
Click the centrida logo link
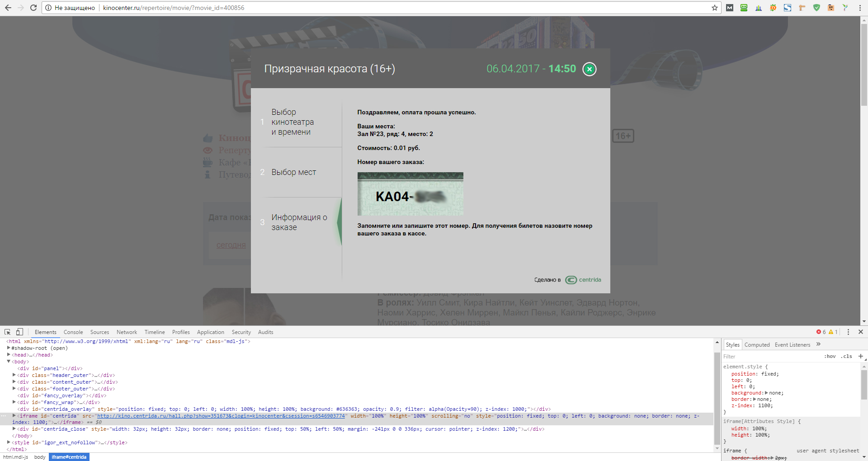point(583,280)
